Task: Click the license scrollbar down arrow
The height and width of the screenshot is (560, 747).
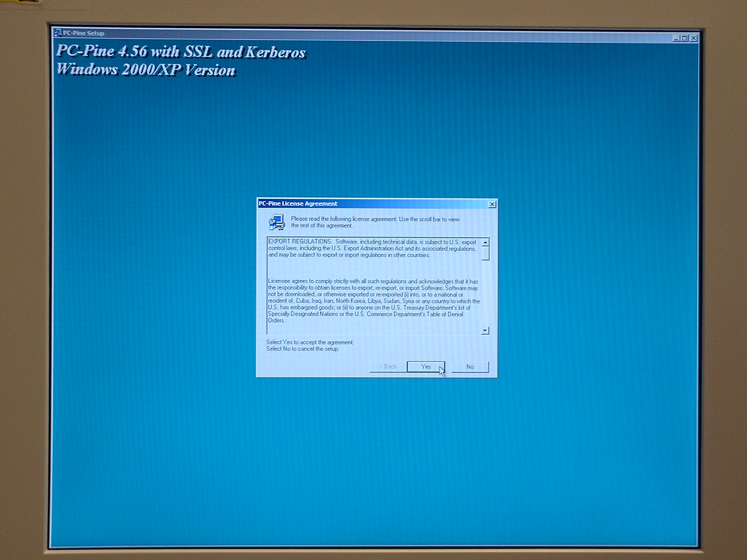Action: pyautogui.click(x=485, y=330)
